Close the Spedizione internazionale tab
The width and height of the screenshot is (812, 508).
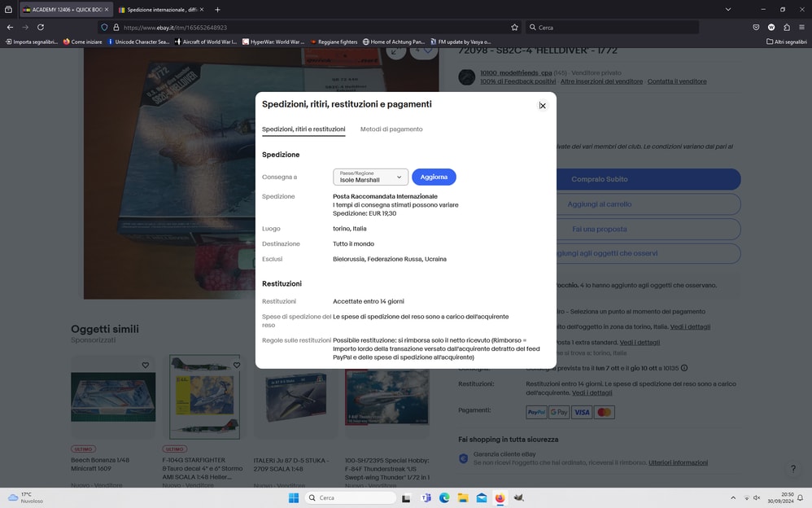coord(202,9)
